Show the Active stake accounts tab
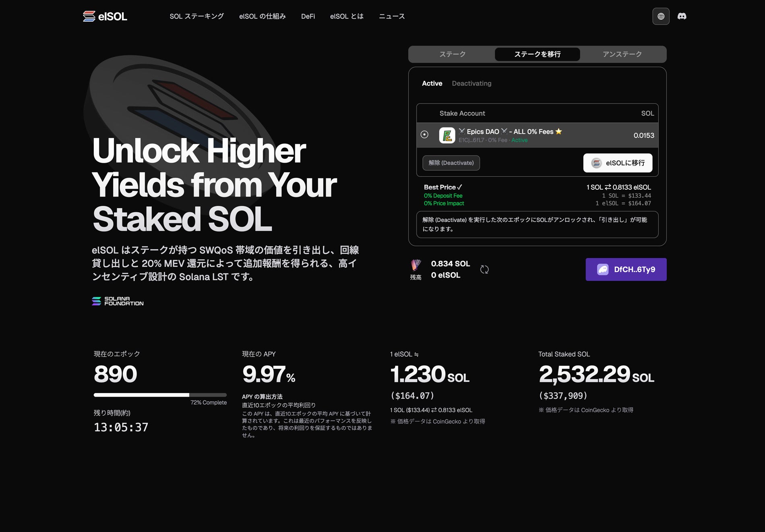The image size is (765, 532). click(x=432, y=83)
